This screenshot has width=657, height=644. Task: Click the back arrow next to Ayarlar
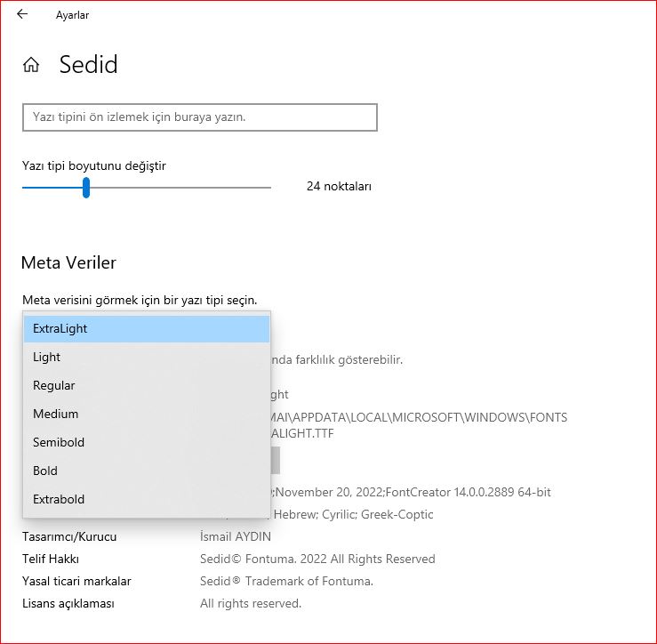(x=22, y=14)
